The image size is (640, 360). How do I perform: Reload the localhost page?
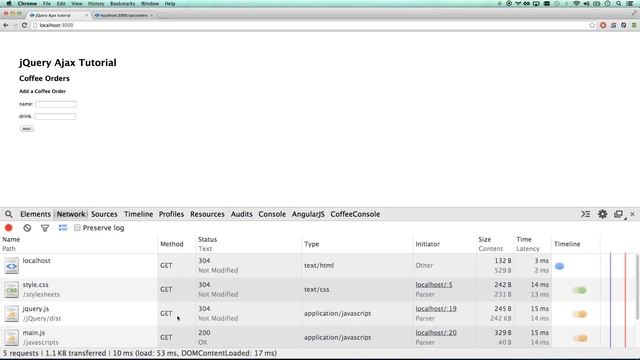(x=24, y=25)
